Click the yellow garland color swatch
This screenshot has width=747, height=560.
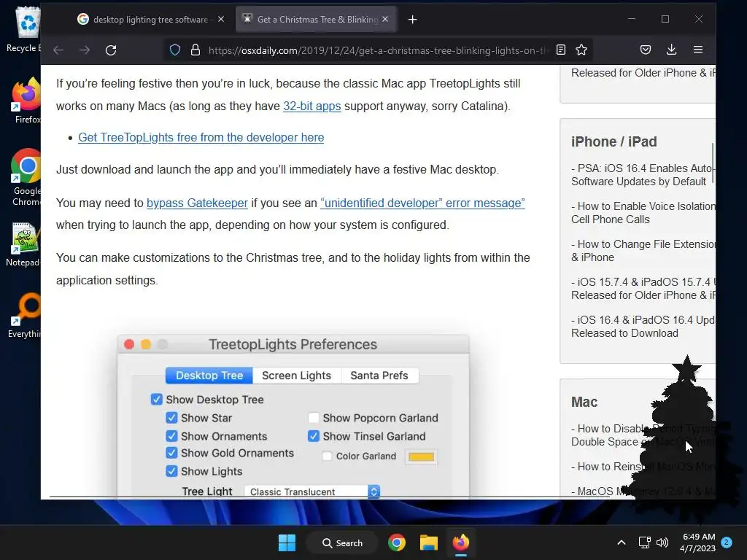421,456
